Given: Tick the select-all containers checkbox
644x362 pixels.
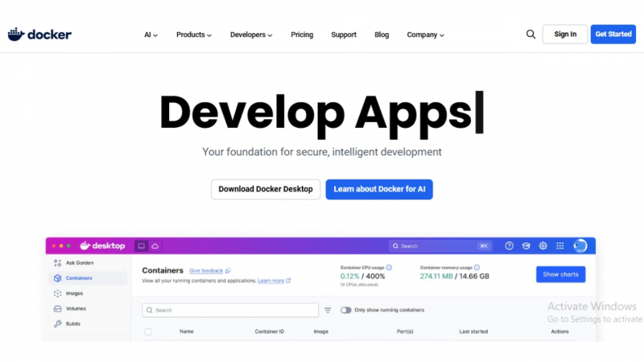Looking at the screenshot, I should click(x=148, y=331).
